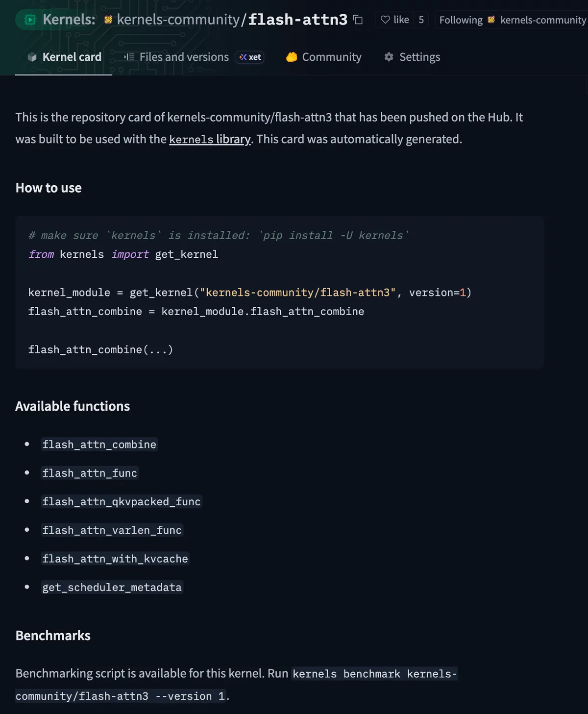Toggle the Following kernels-community button
Screen dimensions: 588x714
pyautogui.click(x=511, y=20)
